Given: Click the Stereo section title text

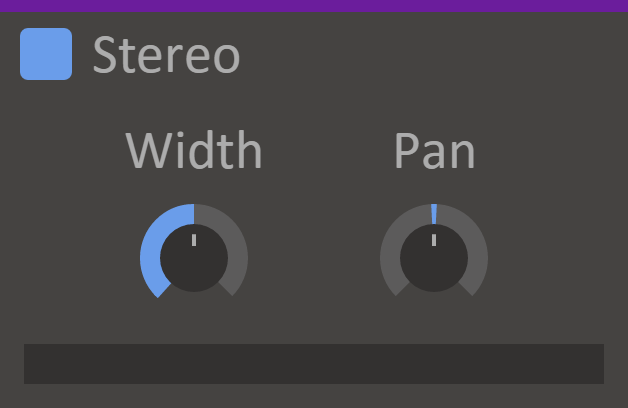Looking at the screenshot, I should [166, 56].
